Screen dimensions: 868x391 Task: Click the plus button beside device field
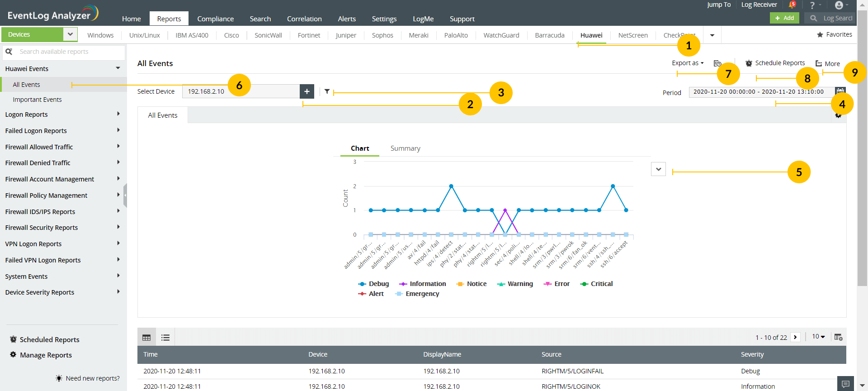click(x=307, y=91)
